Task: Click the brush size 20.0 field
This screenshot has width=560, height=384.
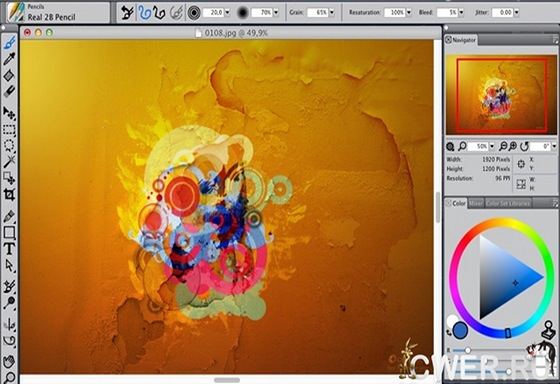Action: coord(214,13)
